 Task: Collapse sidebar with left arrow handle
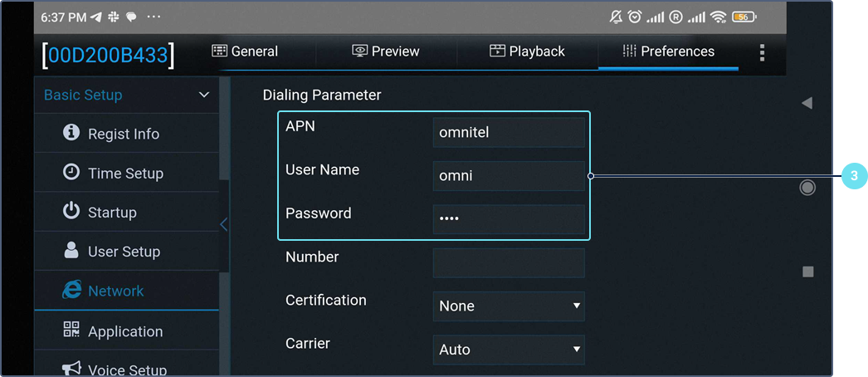223,224
